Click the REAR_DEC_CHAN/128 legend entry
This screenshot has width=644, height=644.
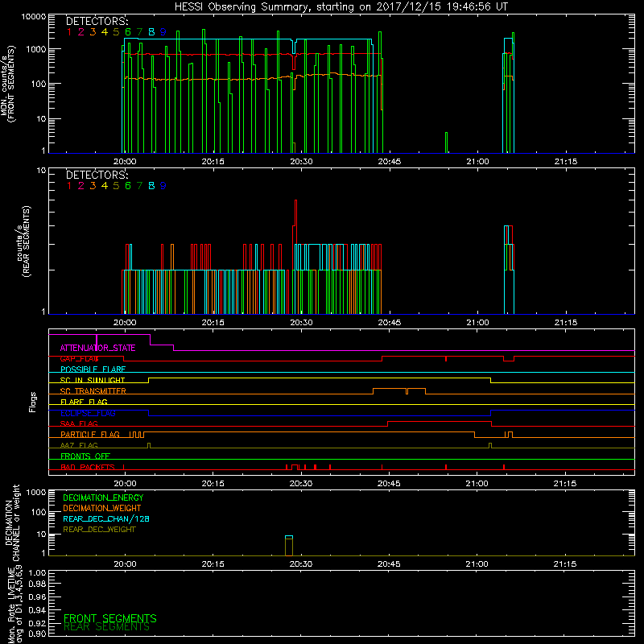click(x=106, y=518)
